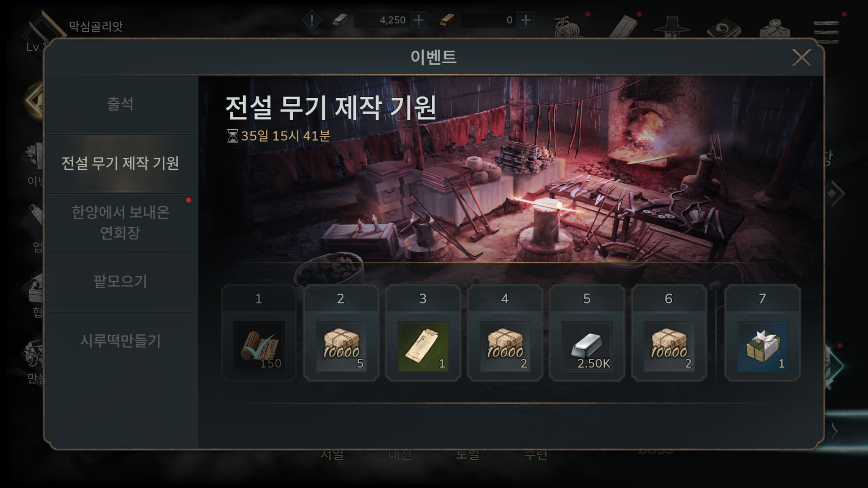Select day 6 coin bundle reward
868x488 pixels.
click(669, 346)
